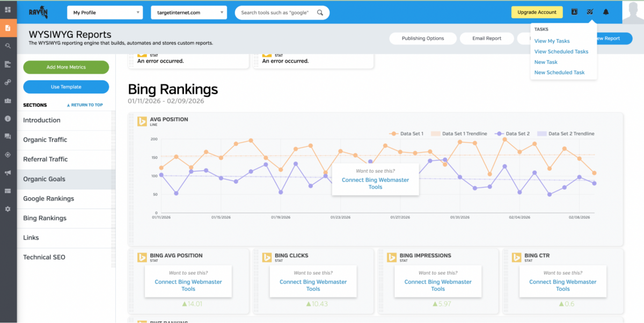644x323 pixels.
Task: Click the Bing icon on AVG POSITION chart
Action: coord(142,121)
